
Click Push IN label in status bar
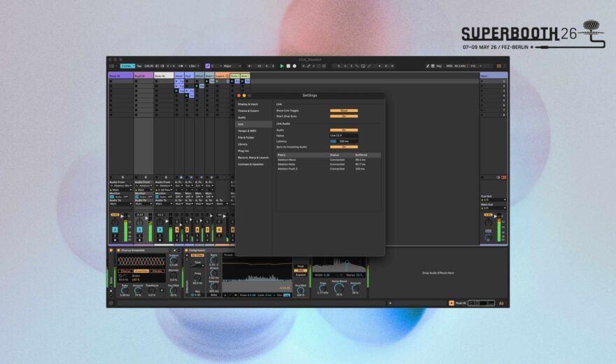click(461, 303)
